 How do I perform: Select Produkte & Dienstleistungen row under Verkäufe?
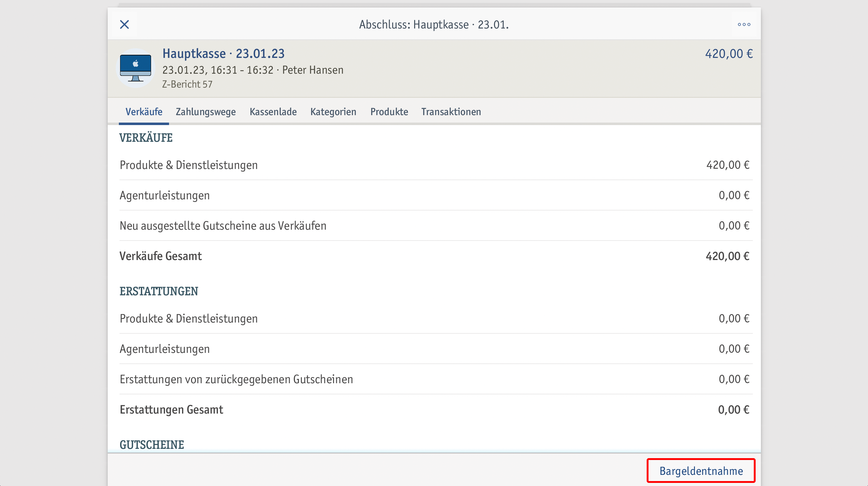(436, 165)
